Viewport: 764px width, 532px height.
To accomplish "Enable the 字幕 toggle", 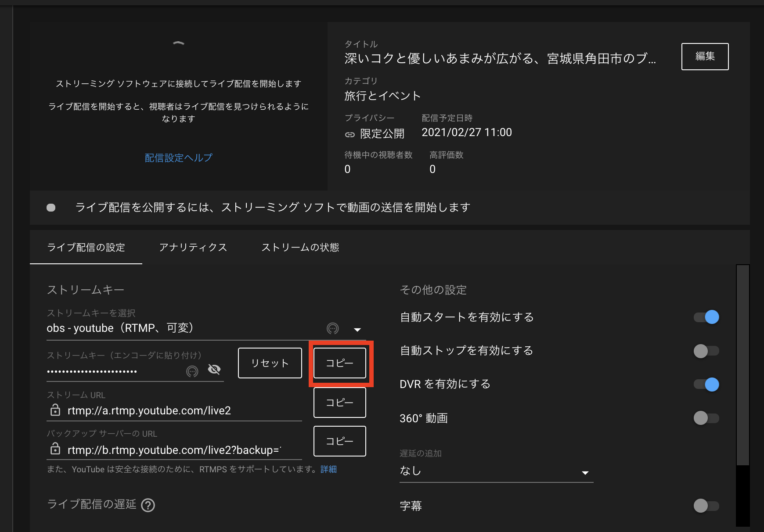I will click(x=706, y=506).
